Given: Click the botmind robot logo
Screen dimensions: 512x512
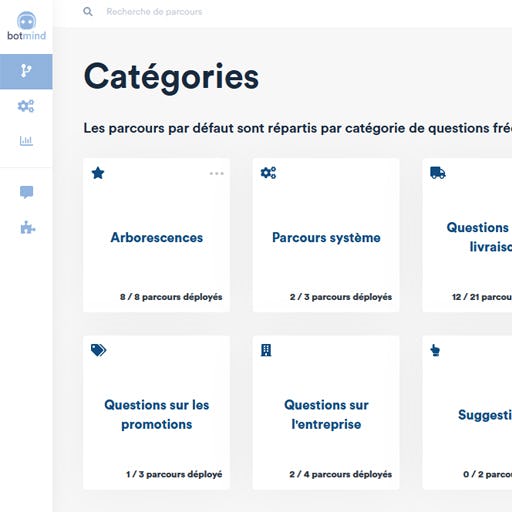Looking at the screenshot, I should (26, 26).
